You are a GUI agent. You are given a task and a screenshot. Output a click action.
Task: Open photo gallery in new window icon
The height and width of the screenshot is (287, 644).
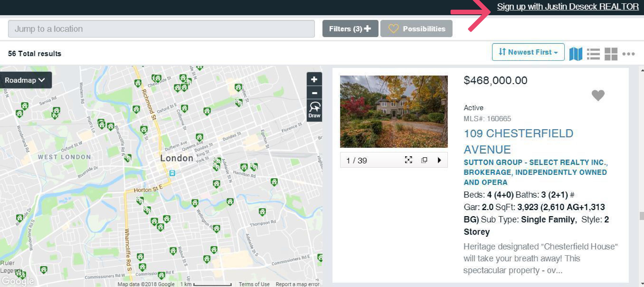coord(424,160)
